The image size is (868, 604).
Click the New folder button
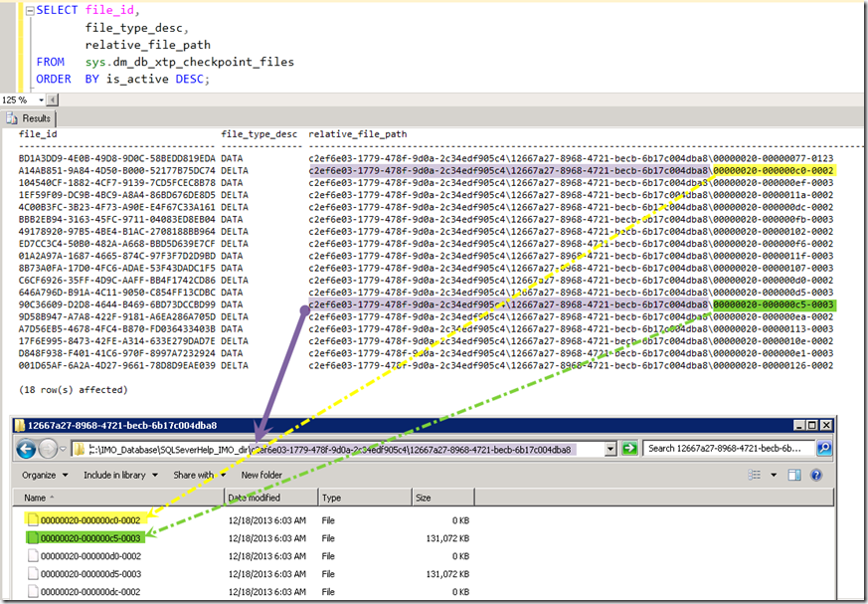pos(261,475)
